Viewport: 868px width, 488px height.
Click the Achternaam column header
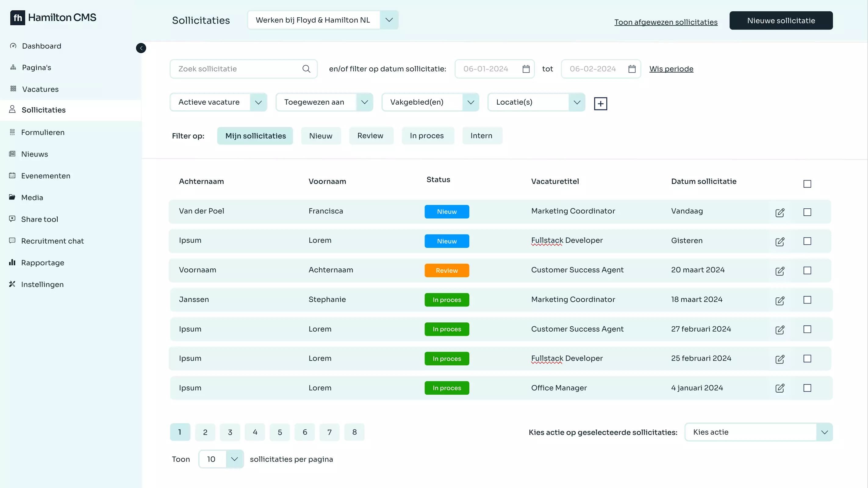click(x=201, y=181)
